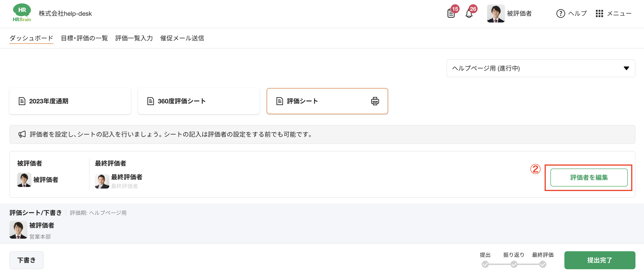Click the document icon on 2023年度通期 card
Image resolution: width=644 pixels, height=280 pixels.
click(22, 101)
